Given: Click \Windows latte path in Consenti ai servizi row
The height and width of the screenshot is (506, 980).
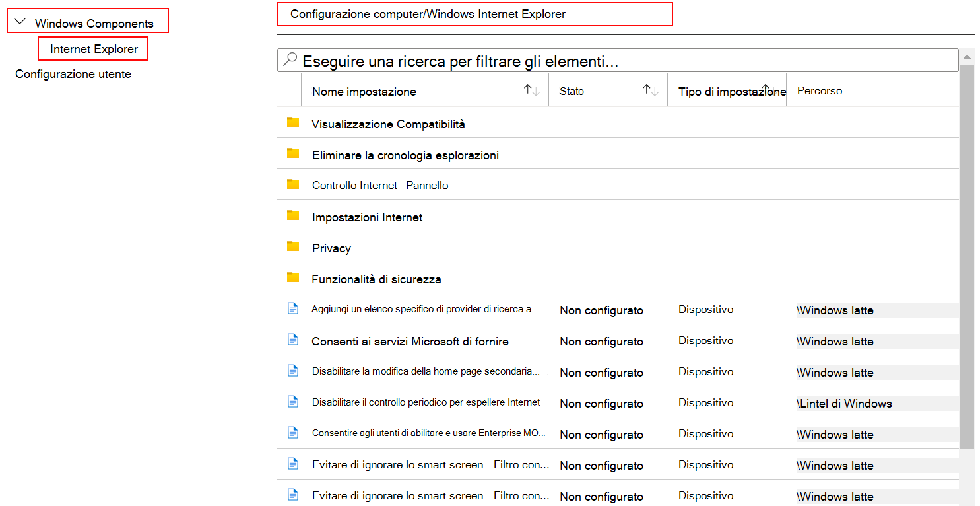Looking at the screenshot, I should click(835, 341).
